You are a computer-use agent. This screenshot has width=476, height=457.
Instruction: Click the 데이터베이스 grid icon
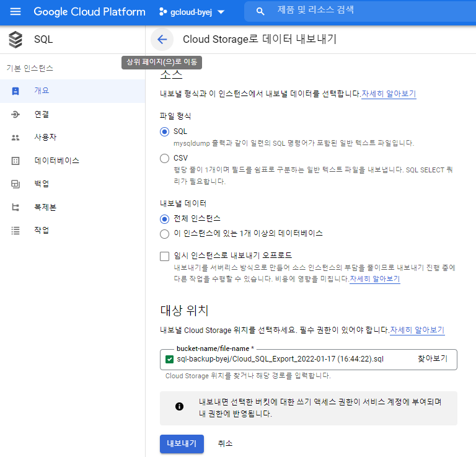point(15,161)
